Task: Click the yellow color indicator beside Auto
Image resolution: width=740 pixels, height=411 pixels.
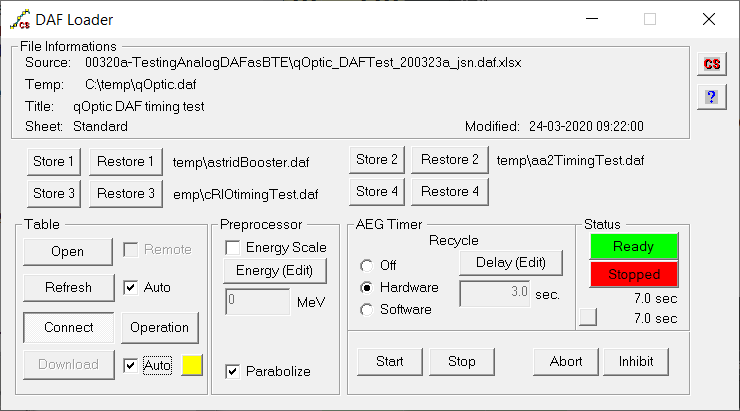Action: pyautogui.click(x=191, y=365)
